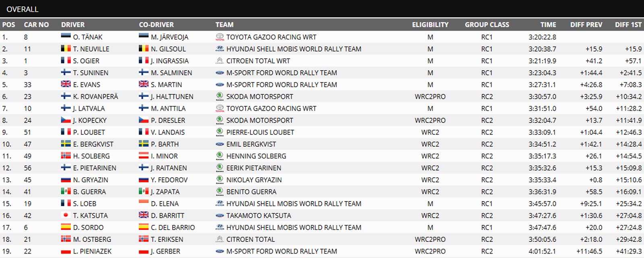This screenshot has width=644, height=258.
Task: Click the Estonian flag beside O. Tänak
Action: pyautogui.click(x=66, y=36)
